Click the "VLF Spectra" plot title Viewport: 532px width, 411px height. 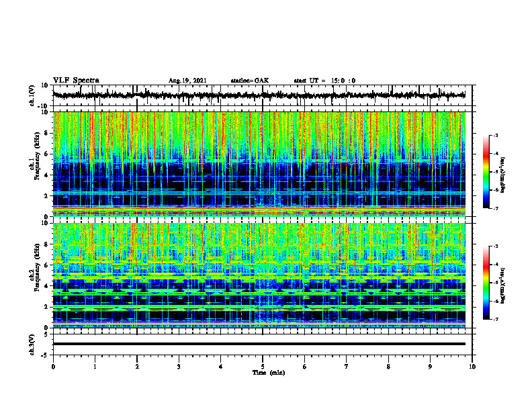pyautogui.click(x=77, y=81)
